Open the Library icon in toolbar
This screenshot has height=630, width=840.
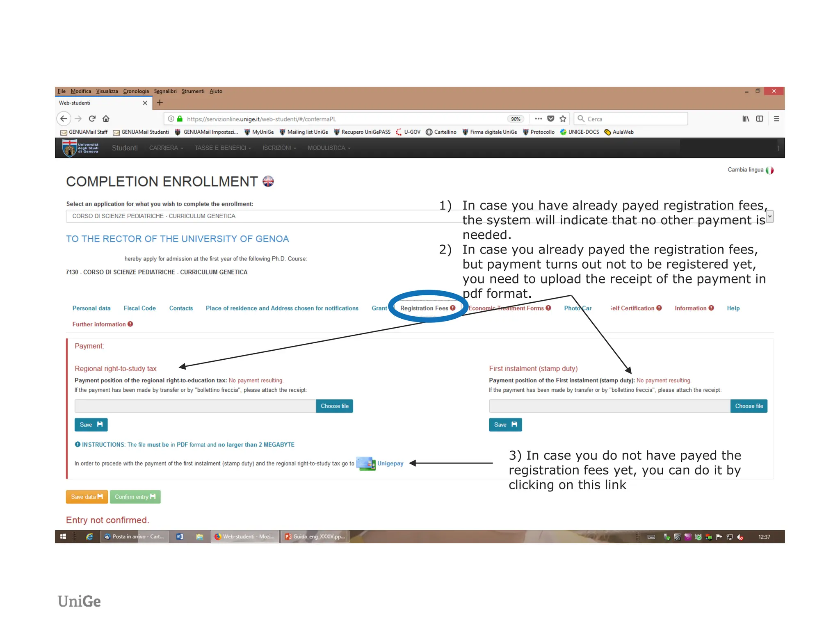[746, 119]
